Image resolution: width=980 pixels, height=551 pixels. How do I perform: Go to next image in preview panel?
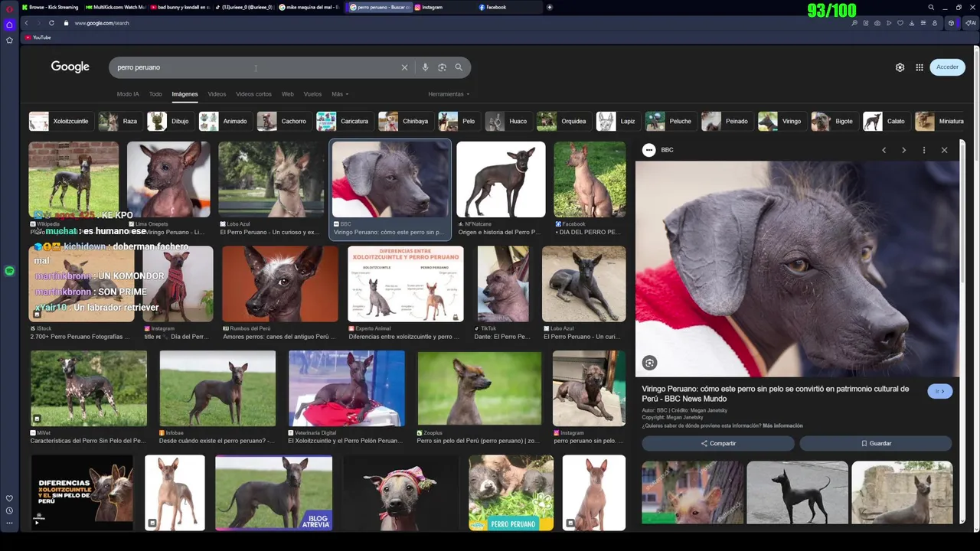tap(903, 150)
